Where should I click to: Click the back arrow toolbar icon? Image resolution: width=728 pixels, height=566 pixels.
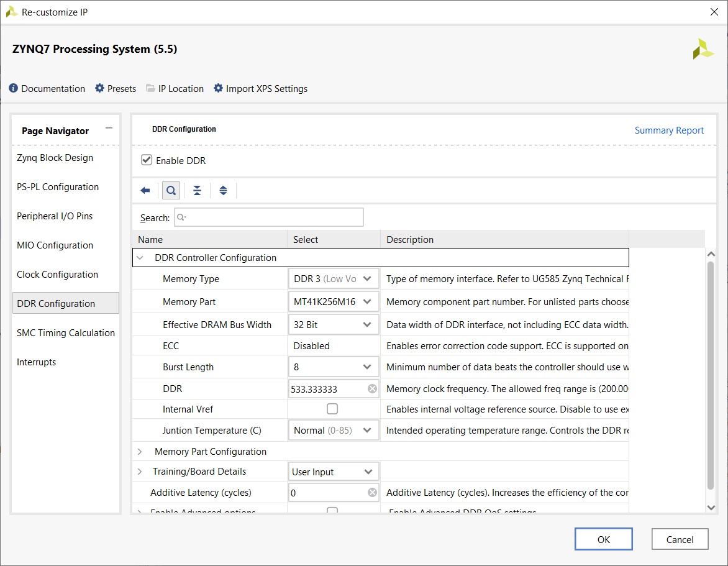pyautogui.click(x=145, y=190)
